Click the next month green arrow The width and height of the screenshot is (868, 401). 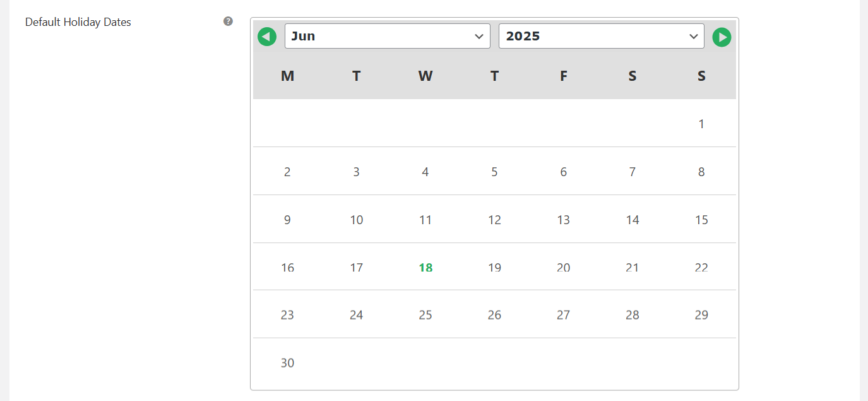point(722,37)
